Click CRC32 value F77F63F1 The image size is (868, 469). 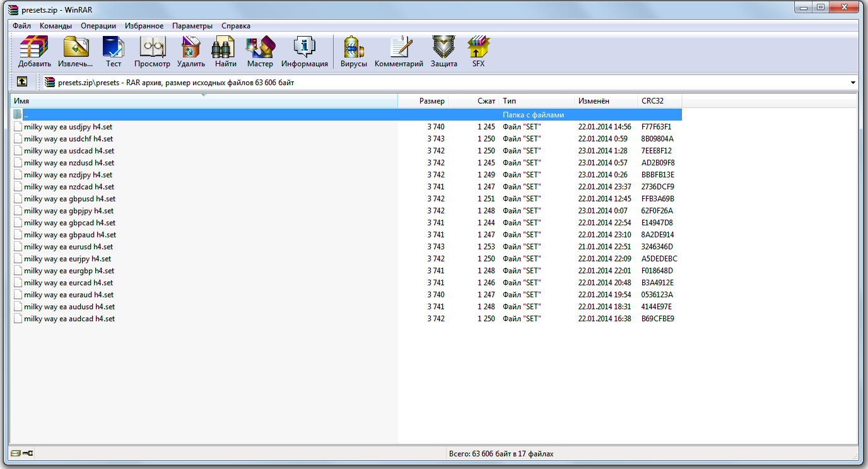[x=656, y=127]
